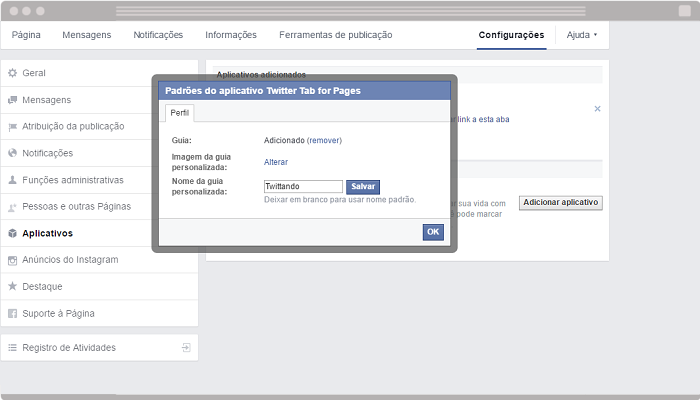700x400 pixels.
Task: Select the Perfil tab in the dialog
Action: [x=179, y=113]
